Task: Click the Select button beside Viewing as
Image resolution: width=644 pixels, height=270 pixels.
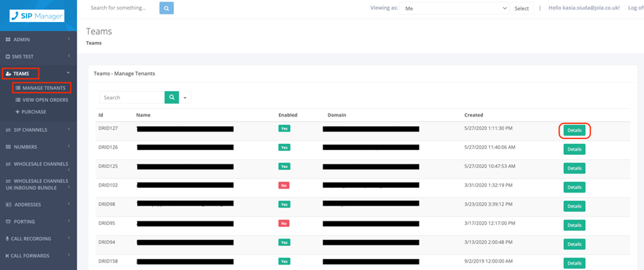Action: coord(521,8)
